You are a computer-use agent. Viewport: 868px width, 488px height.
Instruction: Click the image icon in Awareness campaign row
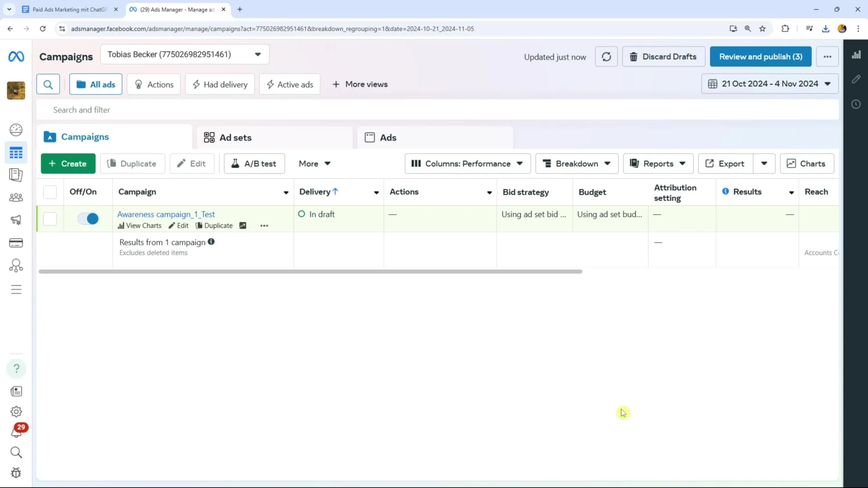(243, 225)
